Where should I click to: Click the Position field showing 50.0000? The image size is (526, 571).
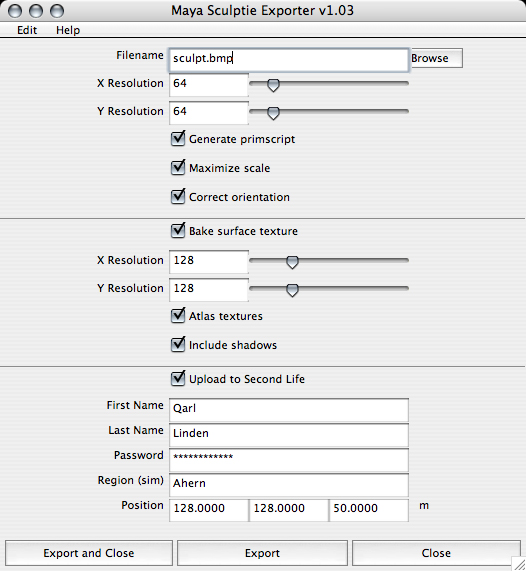368,510
